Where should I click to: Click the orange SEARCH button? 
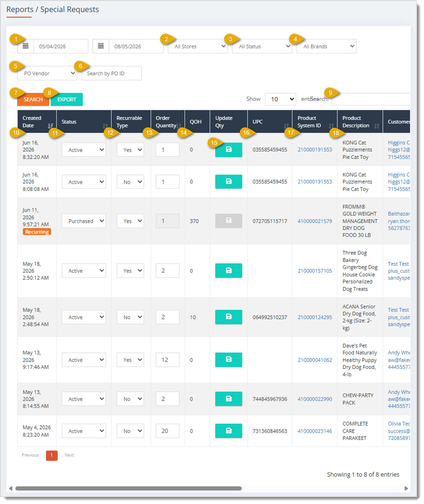(33, 100)
